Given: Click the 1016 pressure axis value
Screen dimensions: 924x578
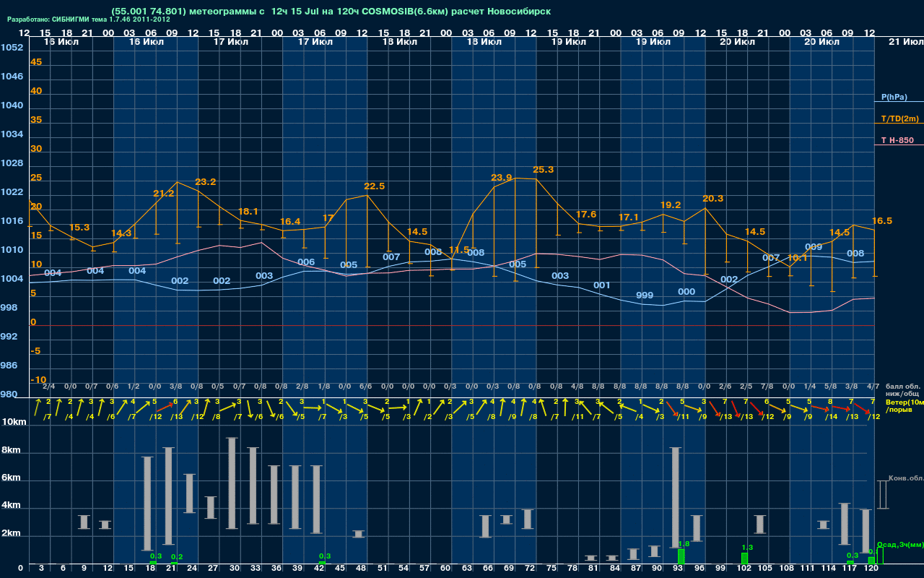Looking at the screenshot, I should (12, 221).
